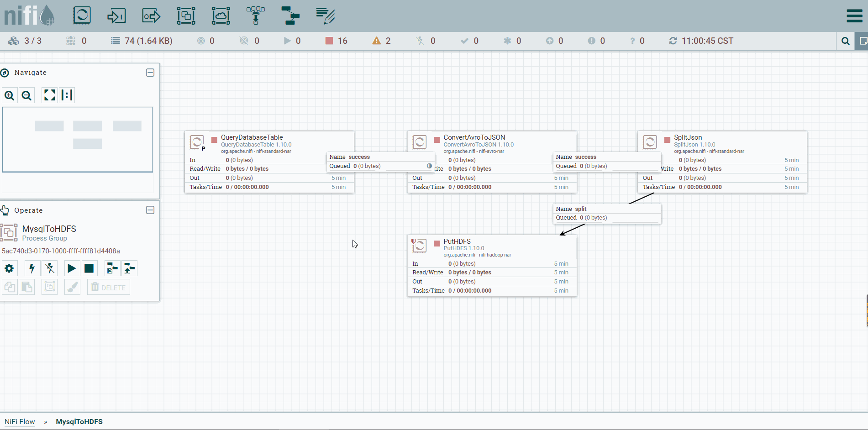Select the Template toolbar icon

click(x=290, y=16)
